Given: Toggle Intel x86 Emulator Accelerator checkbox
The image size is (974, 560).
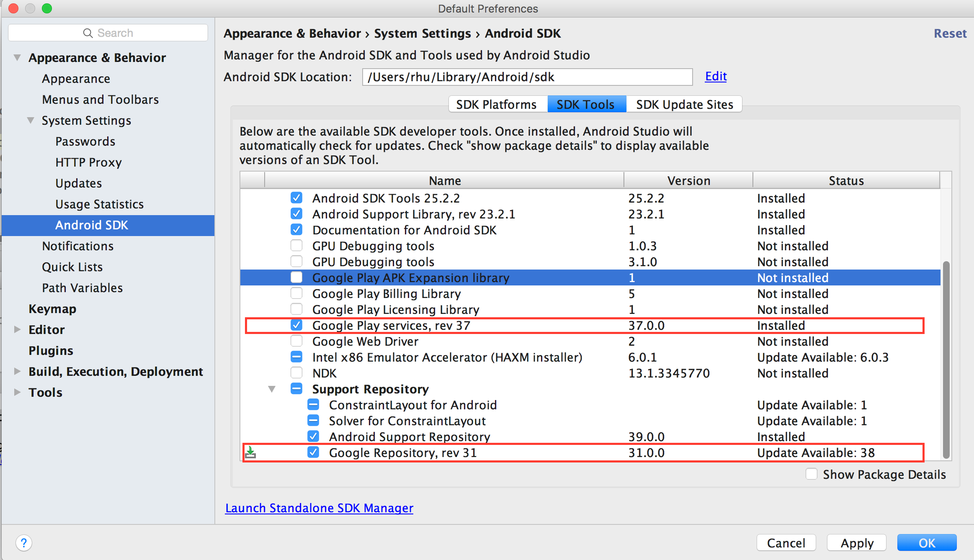Looking at the screenshot, I should 296,357.
